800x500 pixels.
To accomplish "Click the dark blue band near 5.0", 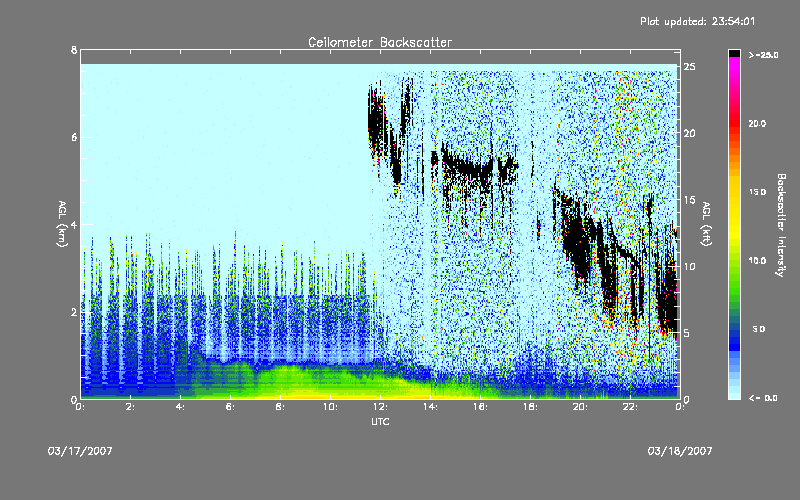I will point(734,332).
